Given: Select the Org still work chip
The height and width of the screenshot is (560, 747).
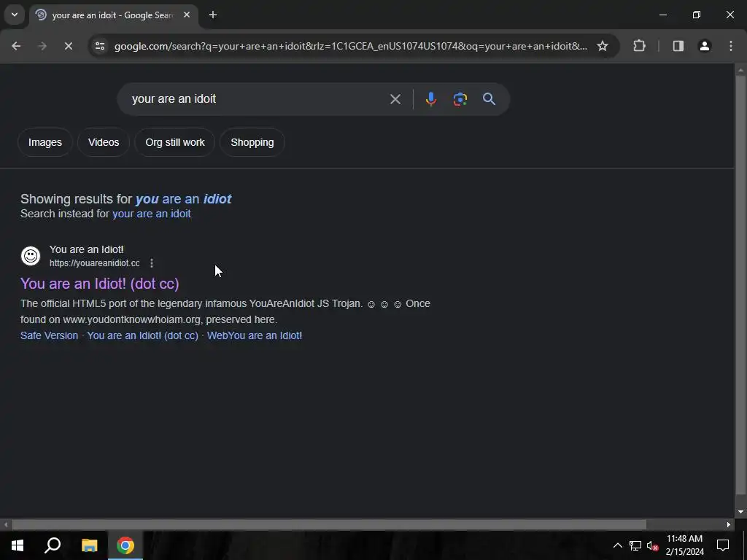Looking at the screenshot, I should [x=175, y=142].
